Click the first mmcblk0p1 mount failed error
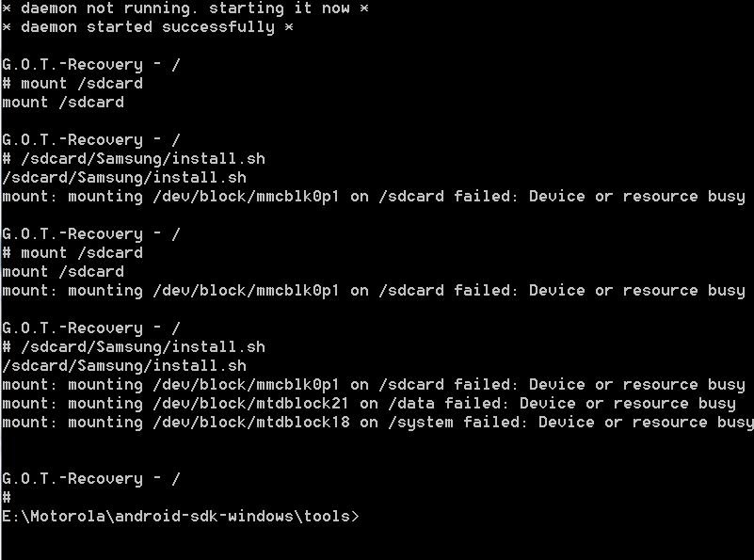754x560 pixels. [x=374, y=197]
